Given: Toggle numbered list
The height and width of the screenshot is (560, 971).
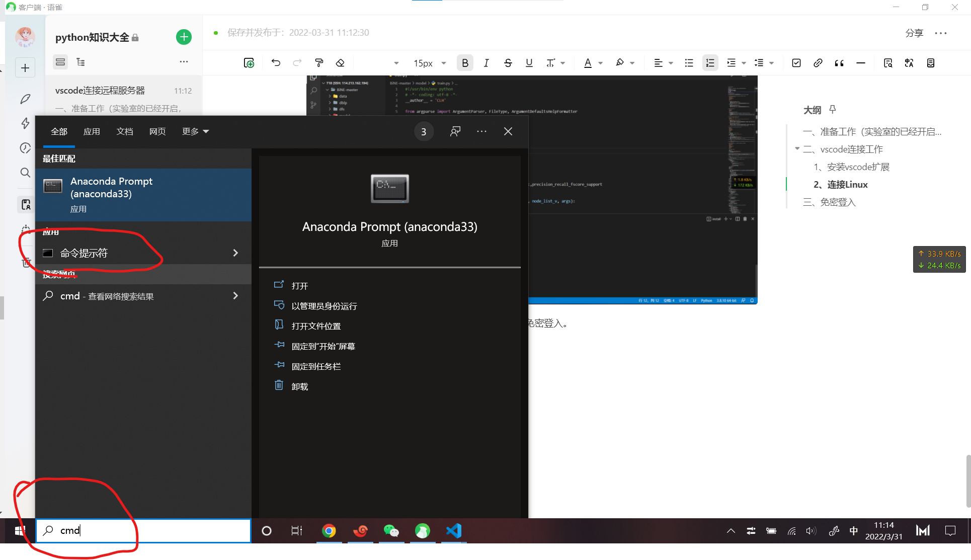Looking at the screenshot, I should point(710,63).
